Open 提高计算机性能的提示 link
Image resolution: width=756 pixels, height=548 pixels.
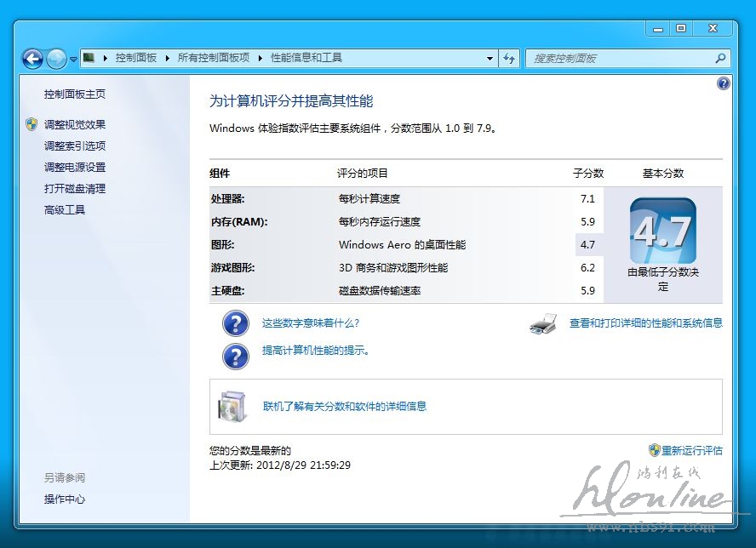(x=315, y=351)
